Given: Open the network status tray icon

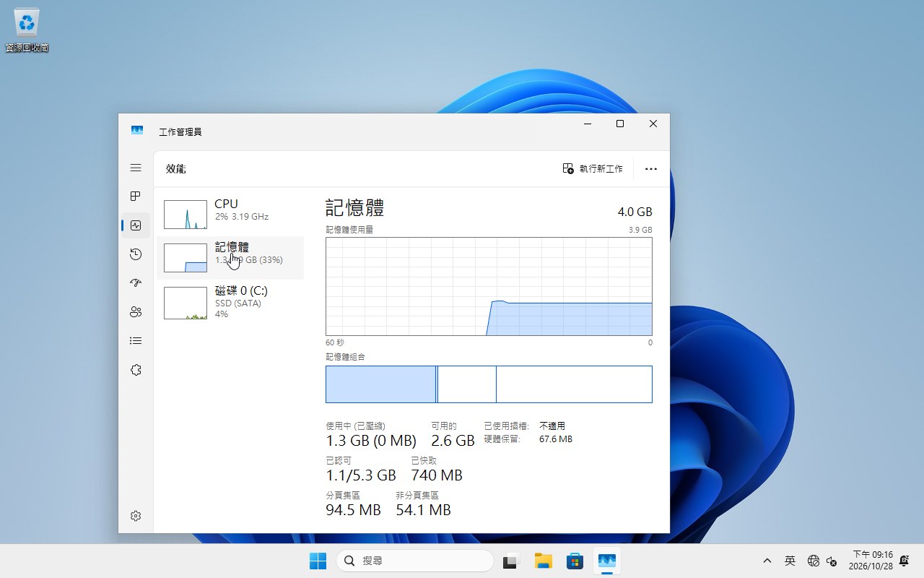Looking at the screenshot, I should point(814,561).
